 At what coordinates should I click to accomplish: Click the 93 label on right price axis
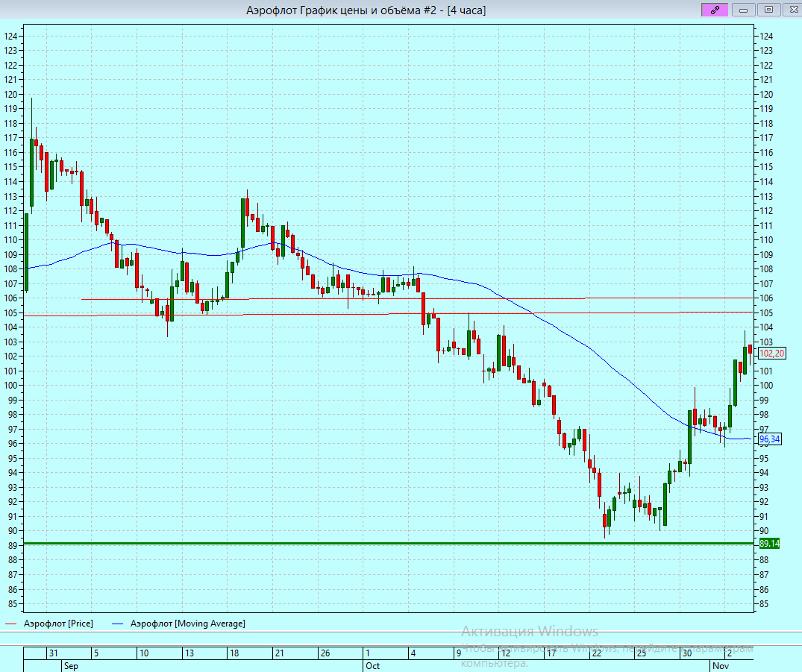[764, 488]
